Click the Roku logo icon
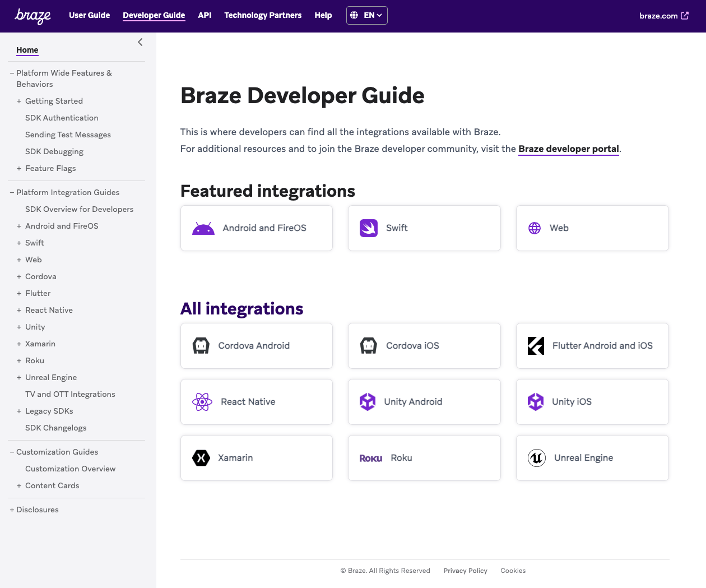This screenshot has width=706, height=588. click(371, 459)
